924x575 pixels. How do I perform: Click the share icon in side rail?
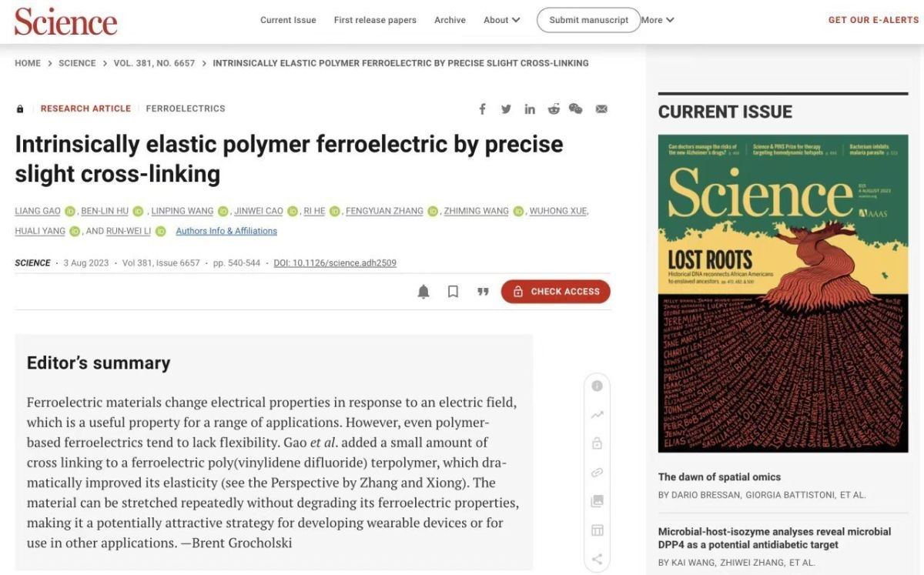(597, 560)
